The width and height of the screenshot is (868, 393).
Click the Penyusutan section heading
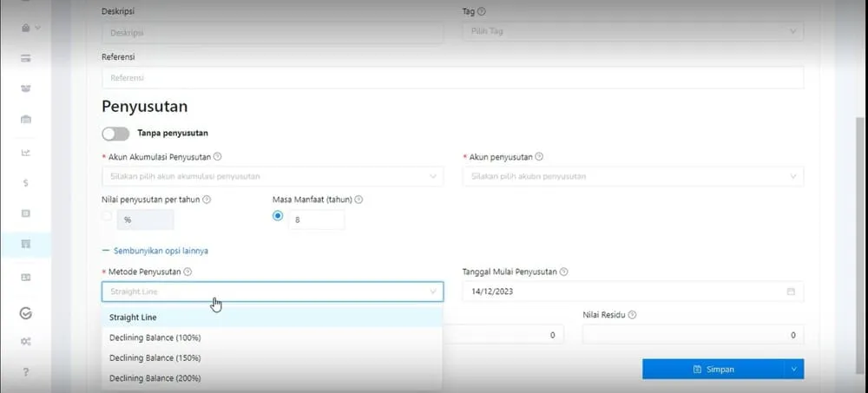[144, 107]
